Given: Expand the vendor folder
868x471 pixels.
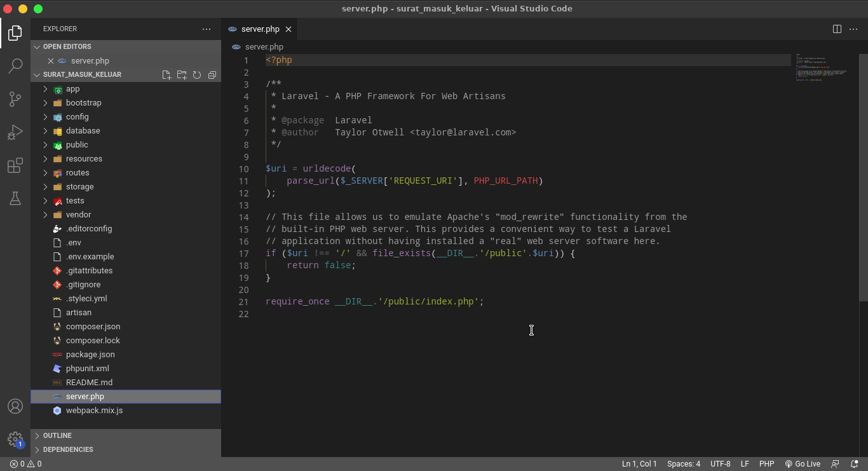Looking at the screenshot, I should pos(126,215).
